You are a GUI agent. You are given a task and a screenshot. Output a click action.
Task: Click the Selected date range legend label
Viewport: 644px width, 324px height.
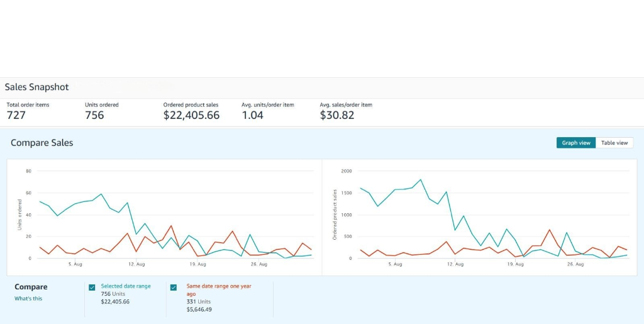(x=126, y=286)
